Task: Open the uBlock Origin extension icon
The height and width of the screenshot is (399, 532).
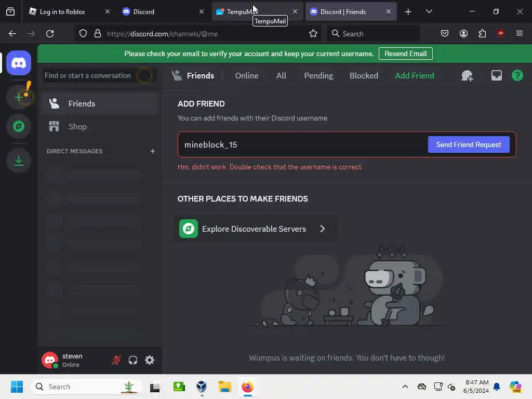Action: coord(500,33)
